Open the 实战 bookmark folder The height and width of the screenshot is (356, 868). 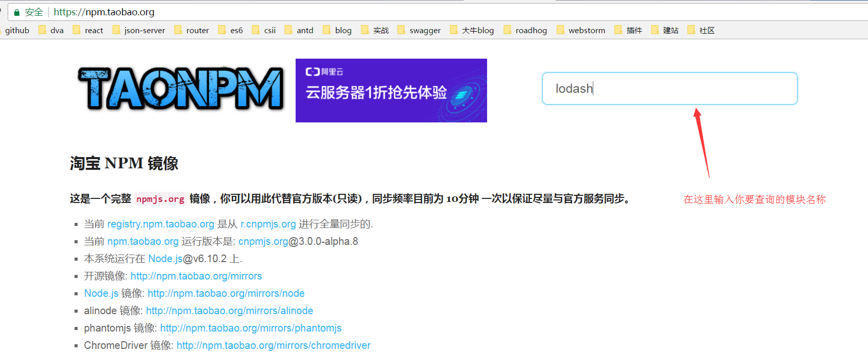[x=375, y=30]
